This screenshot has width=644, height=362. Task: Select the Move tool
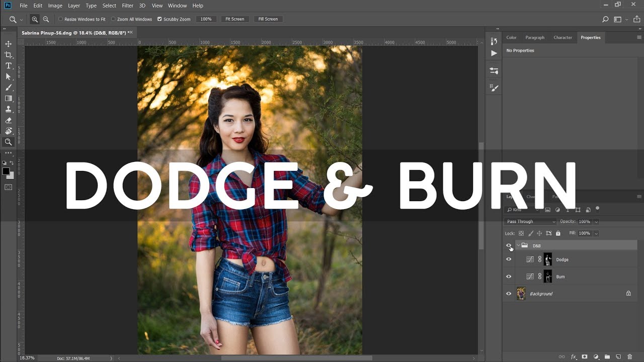[x=8, y=44]
